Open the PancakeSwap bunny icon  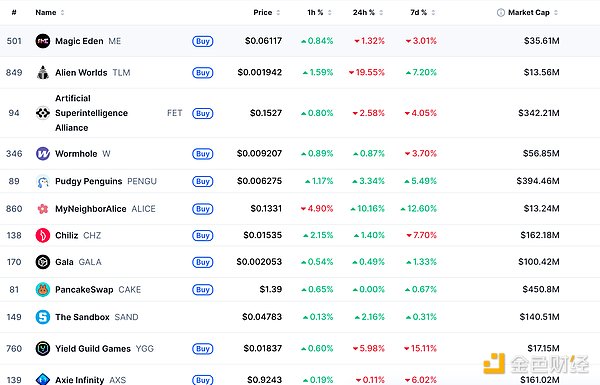(42, 290)
